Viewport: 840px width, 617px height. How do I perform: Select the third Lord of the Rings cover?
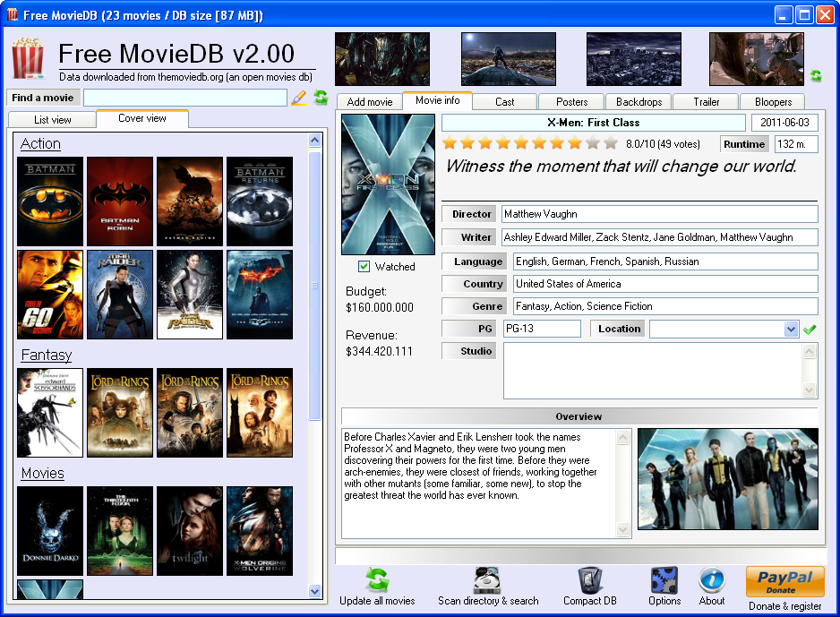(260, 413)
